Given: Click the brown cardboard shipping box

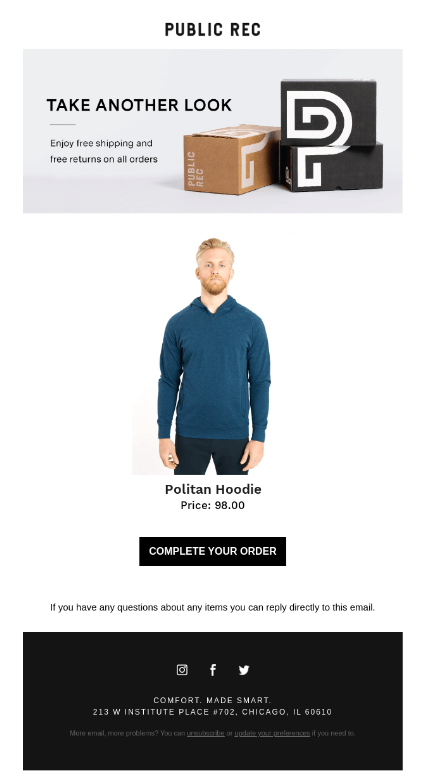Looking at the screenshot, I should [x=232, y=159].
